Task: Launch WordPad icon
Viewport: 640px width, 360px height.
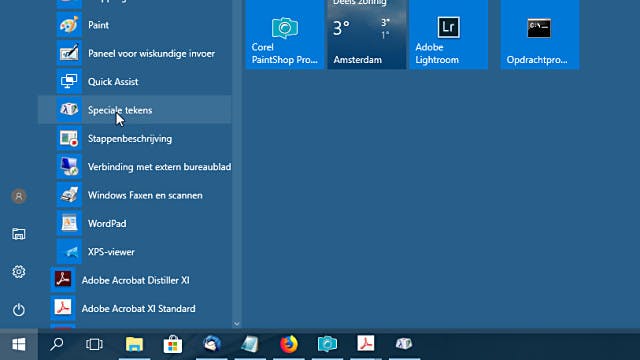Action: [69, 223]
